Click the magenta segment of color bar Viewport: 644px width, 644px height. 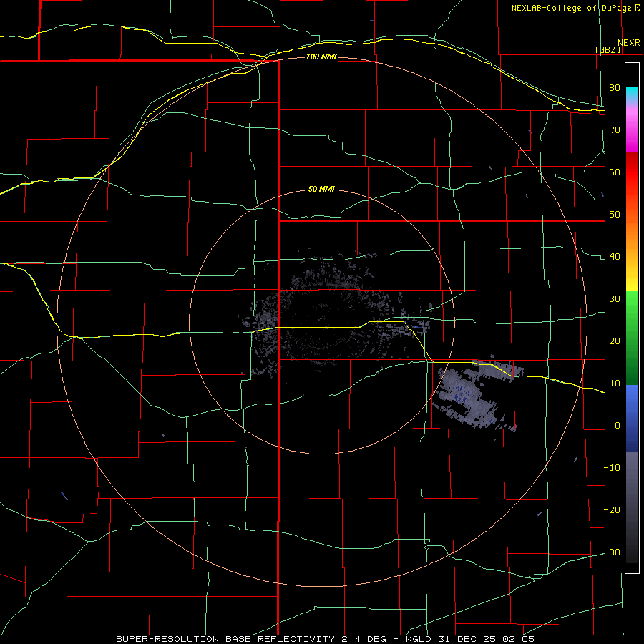tap(632, 130)
